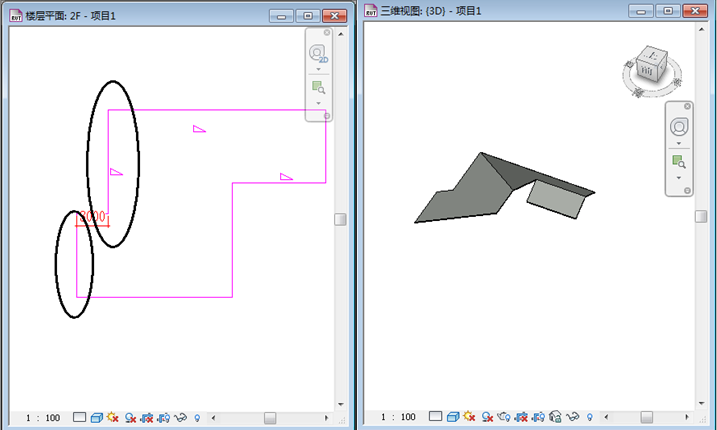The width and height of the screenshot is (717, 430).
Task: Open the full navigation wheel in 3D view
Action: click(x=679, y=127)
